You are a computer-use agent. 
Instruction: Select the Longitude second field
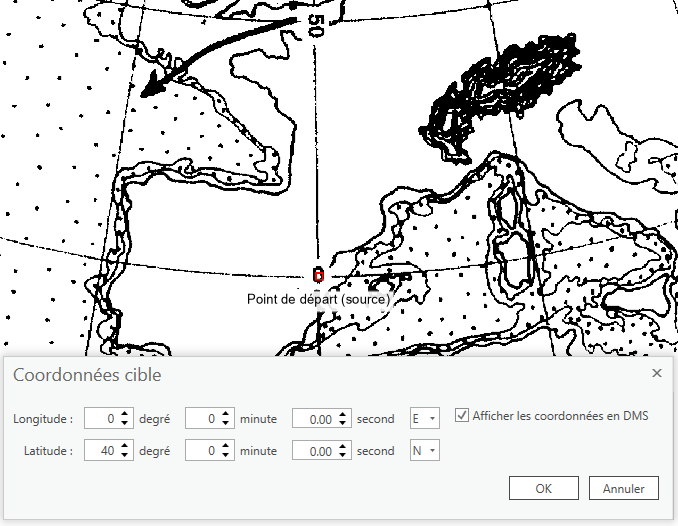(314, 419)
